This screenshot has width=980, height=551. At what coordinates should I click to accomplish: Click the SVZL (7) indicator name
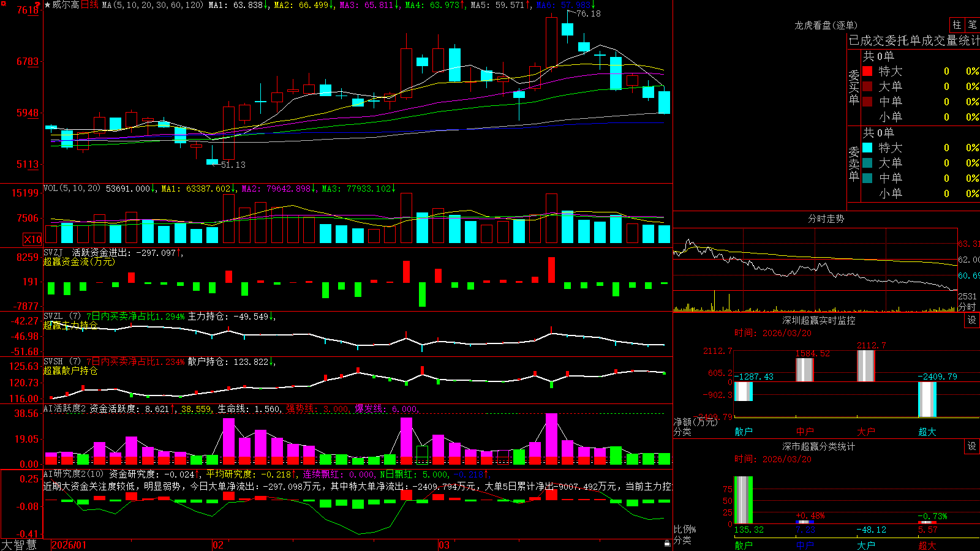click(x=62, y=317)
